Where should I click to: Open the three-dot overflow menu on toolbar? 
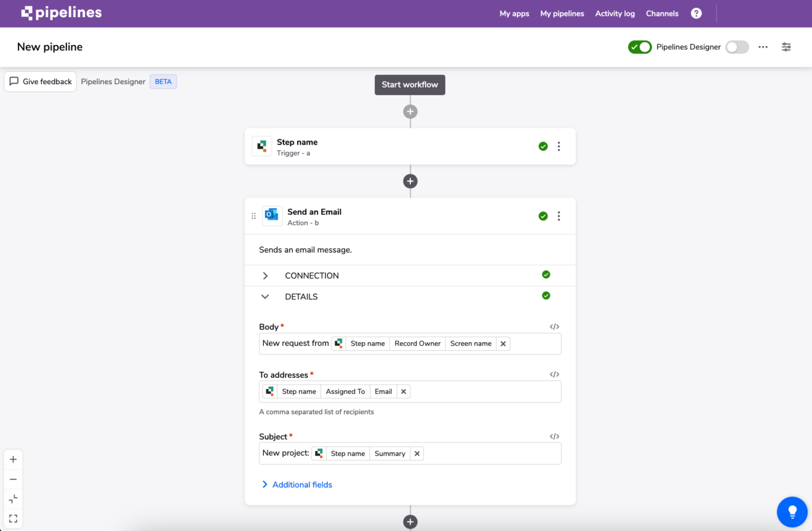[763, 47]
